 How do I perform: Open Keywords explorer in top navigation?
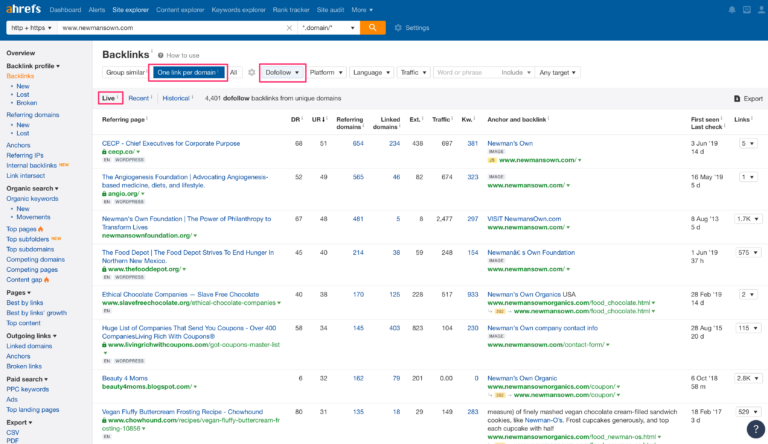tap(239, 10)
